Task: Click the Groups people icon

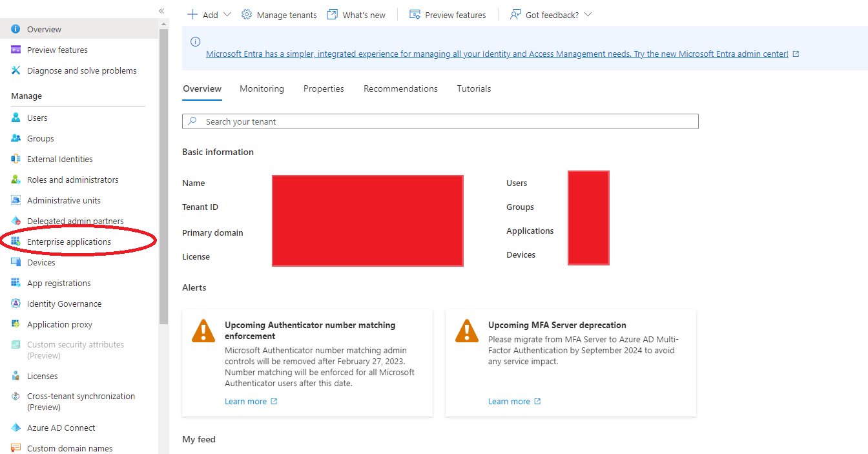Action: pyautogui.click(x=16, y=138)
